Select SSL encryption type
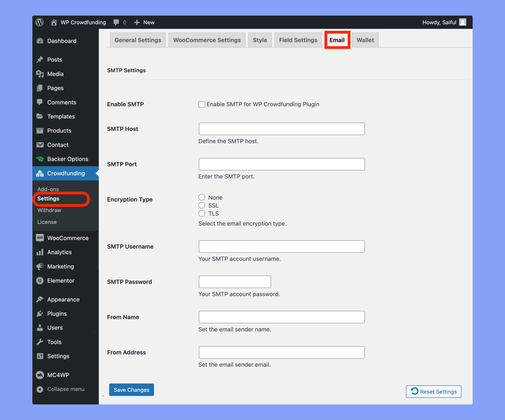Image resolution: width=505 pixels, height=420 pixels. (x=201, y=205)
